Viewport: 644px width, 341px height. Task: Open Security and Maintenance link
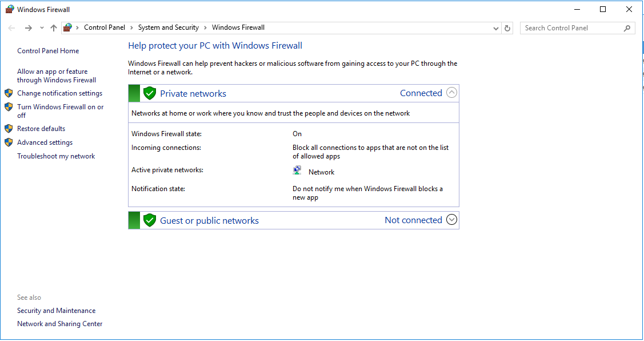(56, 311)
